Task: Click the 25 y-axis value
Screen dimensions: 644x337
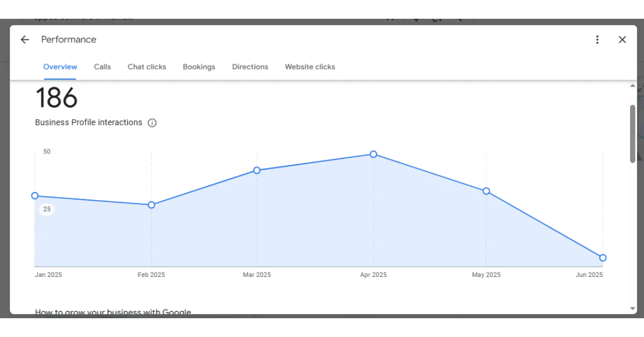Action: tap(47, 209)
